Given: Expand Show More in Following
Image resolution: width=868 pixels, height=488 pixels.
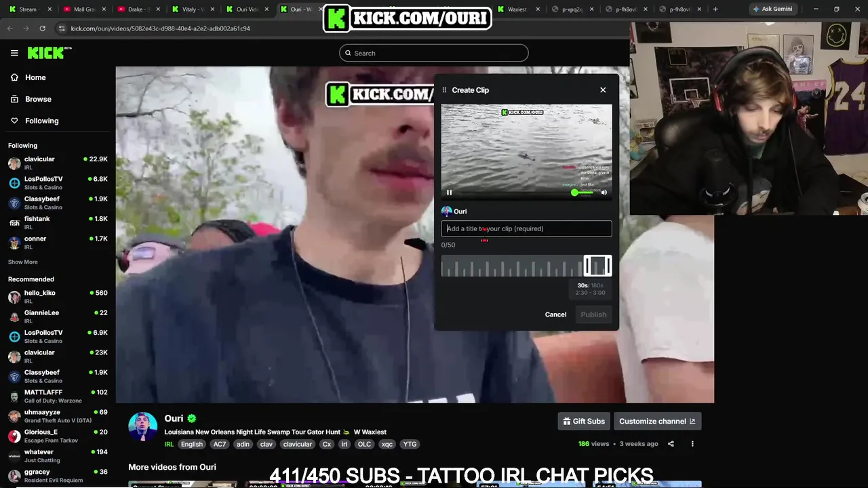Looking at the screenshot, I should pos(23,262).
